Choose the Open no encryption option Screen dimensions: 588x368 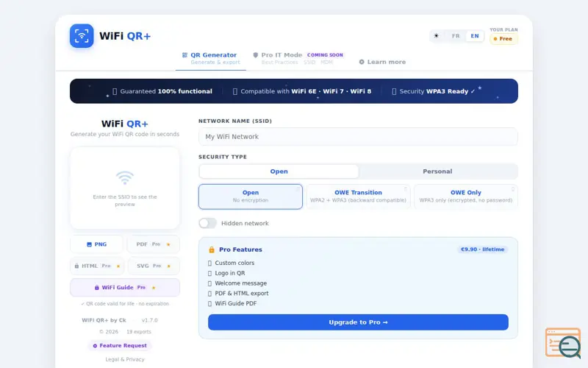(x=251, y=197)
